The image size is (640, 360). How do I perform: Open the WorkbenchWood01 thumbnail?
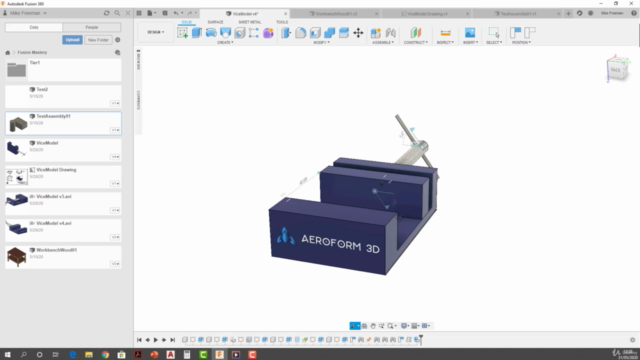click(17, 257)
